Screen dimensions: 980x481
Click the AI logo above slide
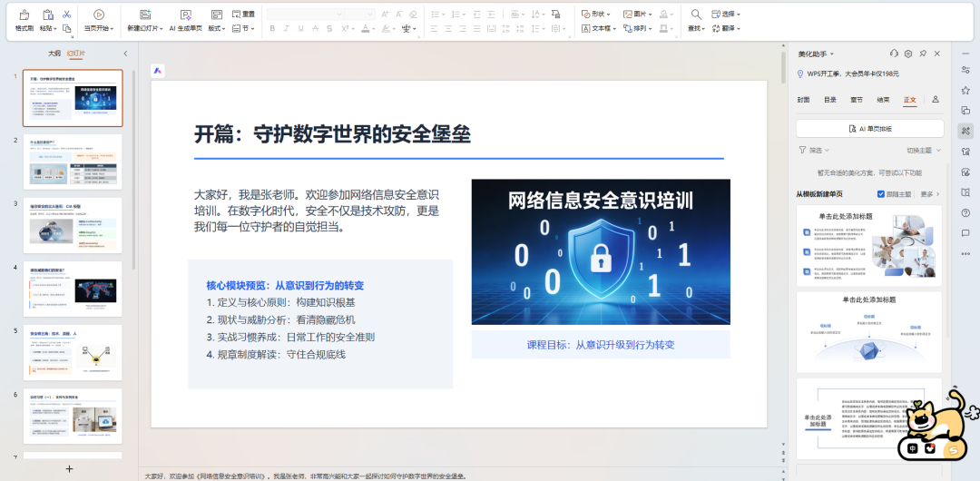point(158,71)
